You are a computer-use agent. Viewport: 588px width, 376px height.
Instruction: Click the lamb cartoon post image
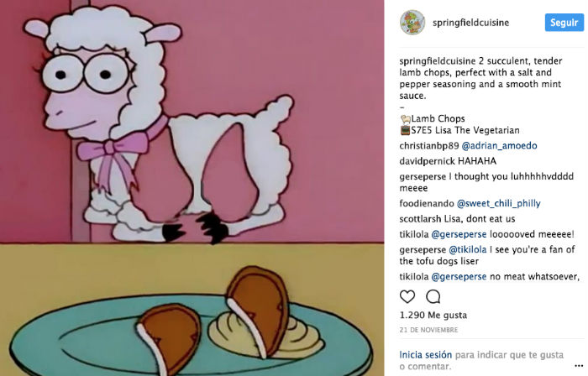pos(192,188)
